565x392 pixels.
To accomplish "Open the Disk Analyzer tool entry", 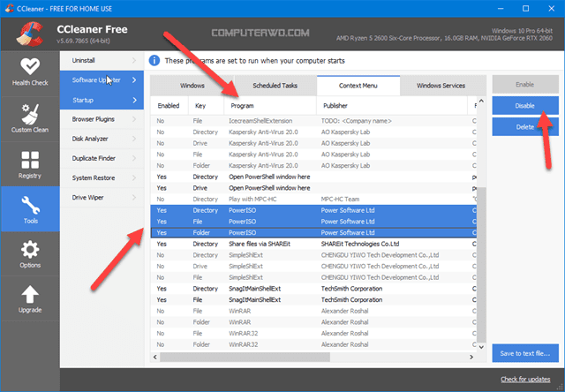I will (102, 139).
